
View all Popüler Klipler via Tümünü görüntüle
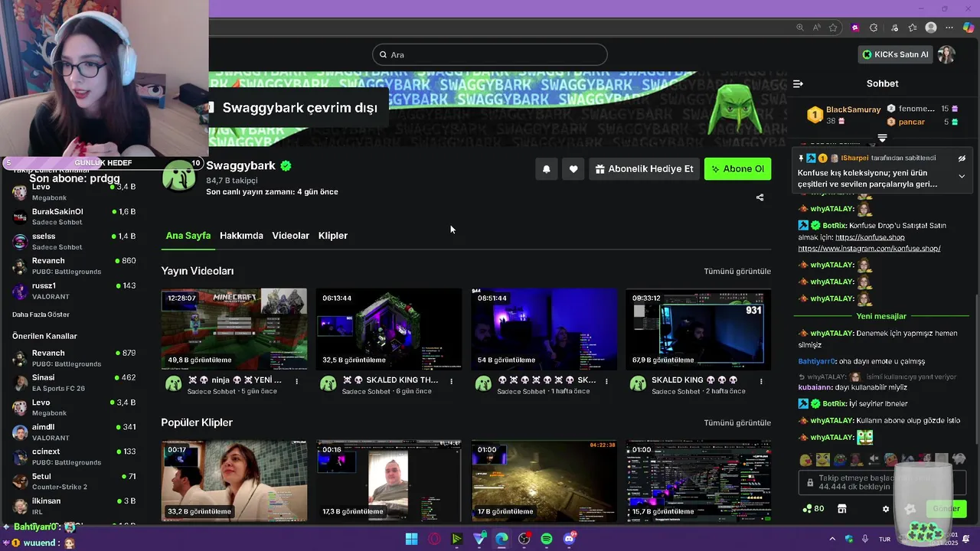click(x=737, y=422)
